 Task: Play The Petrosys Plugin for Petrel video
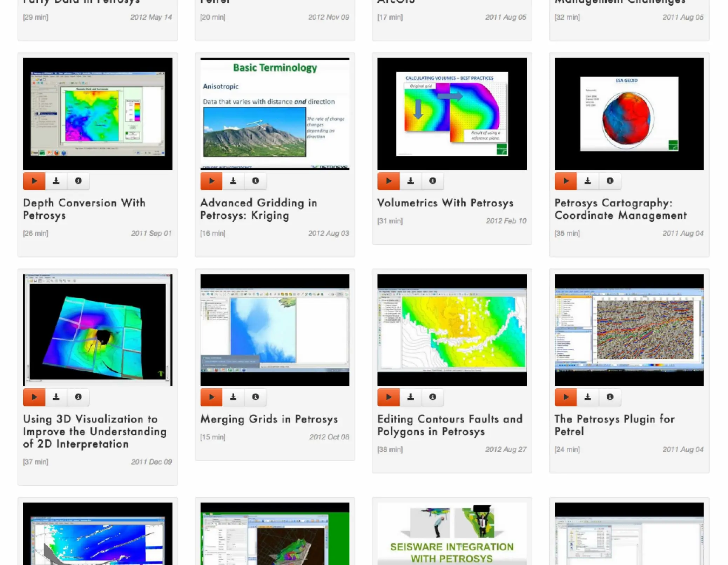[566, 397]
